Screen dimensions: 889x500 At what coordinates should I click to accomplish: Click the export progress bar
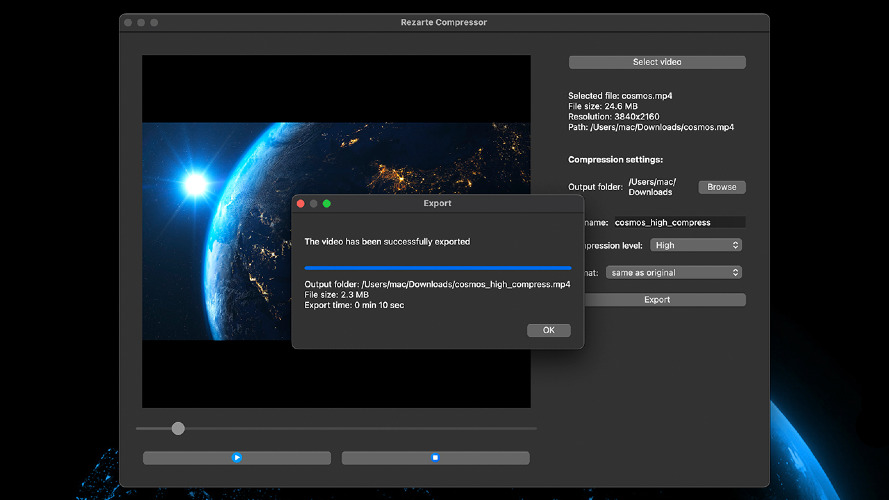coord(438,268)
